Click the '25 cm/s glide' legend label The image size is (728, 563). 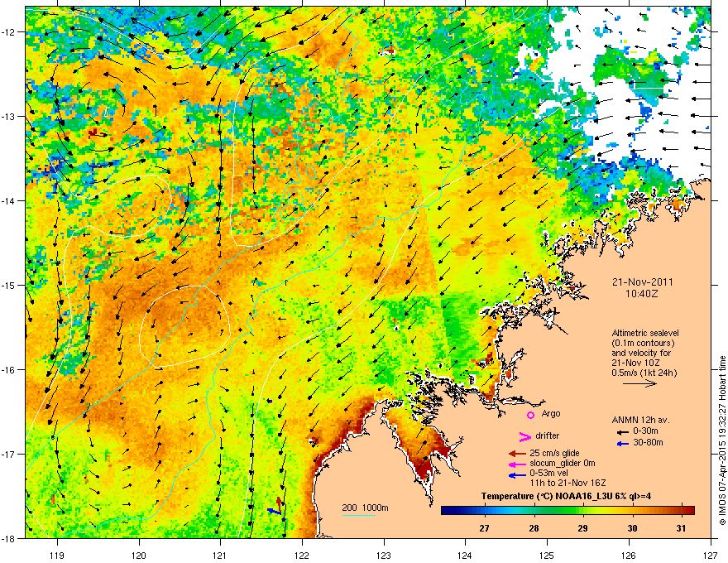(x=554, y=453)
